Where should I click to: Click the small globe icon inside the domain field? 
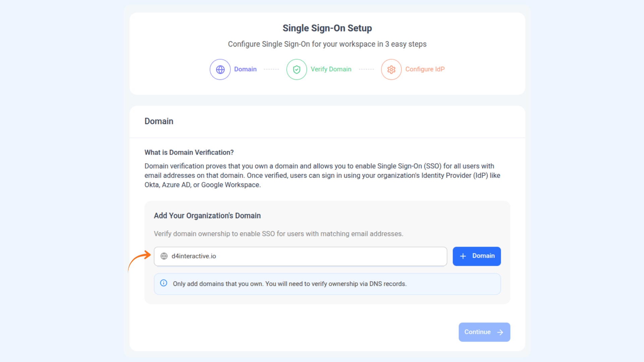[x=164, y=256]
